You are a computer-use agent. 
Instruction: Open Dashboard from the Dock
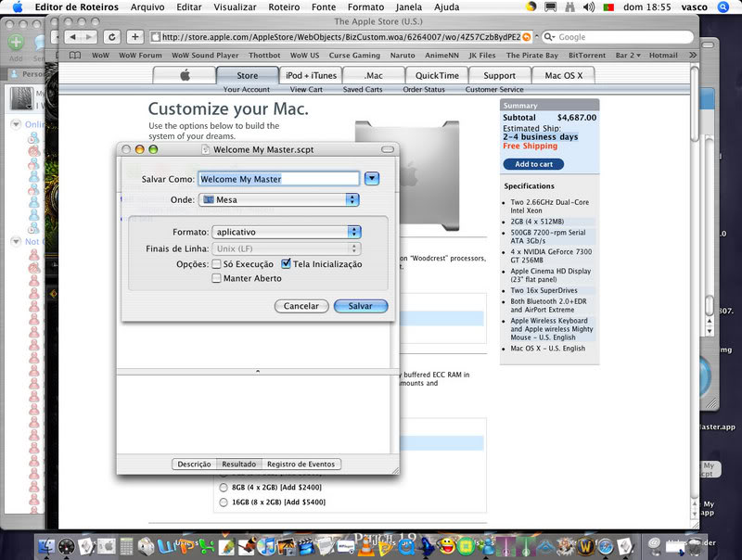tap(66, 546)
